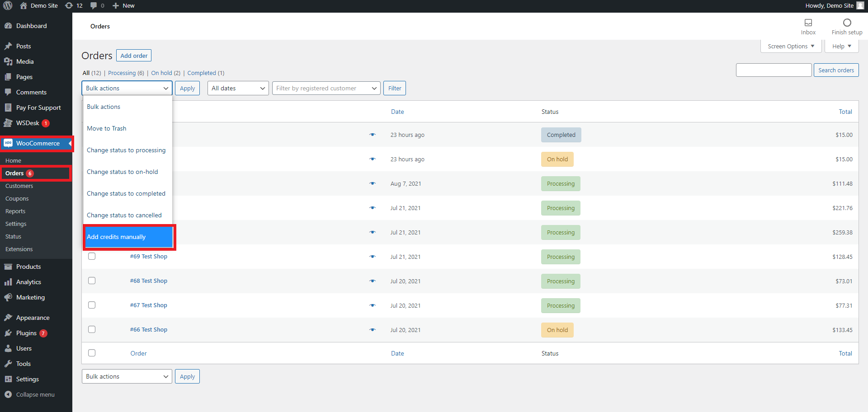868x412 pixels.
Task: Click the user avatar next to Howdy
Action: [x=860, y=6]
